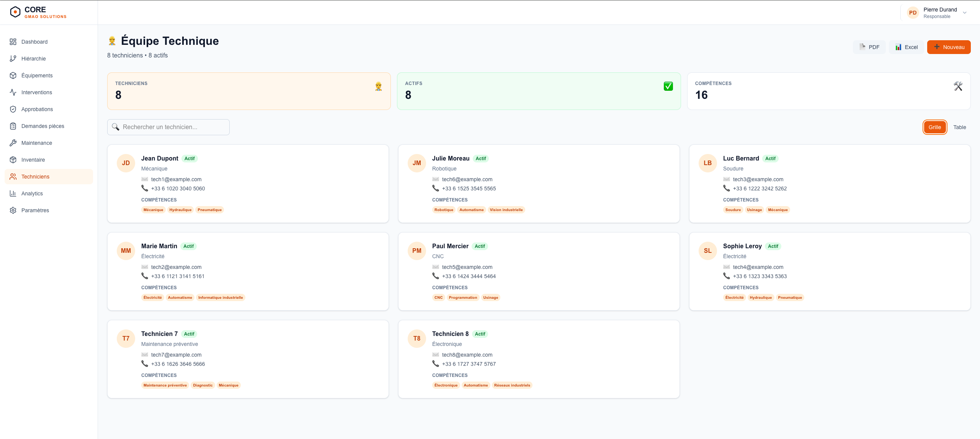Screen dimensions: 980x439
Task: Click the worker emoji on Techniciens stat card
Action: tap(379, 87)
